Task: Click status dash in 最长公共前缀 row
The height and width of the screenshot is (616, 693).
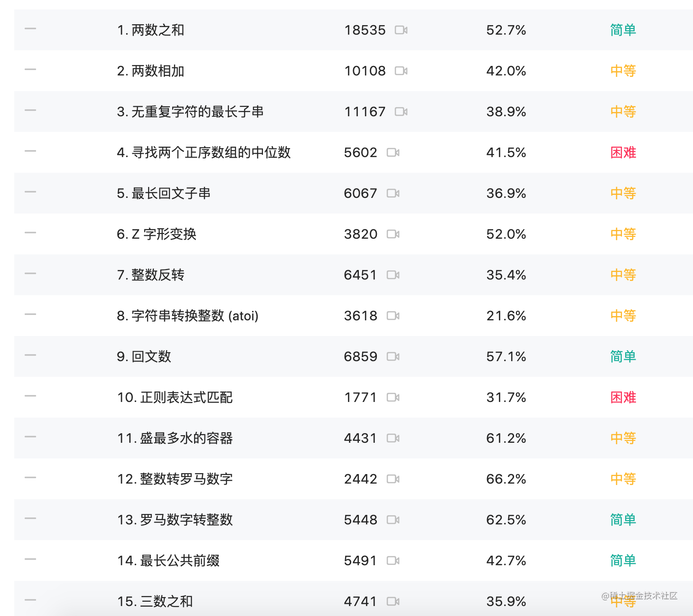Action: pyautogui.click(x=30, y=559)
